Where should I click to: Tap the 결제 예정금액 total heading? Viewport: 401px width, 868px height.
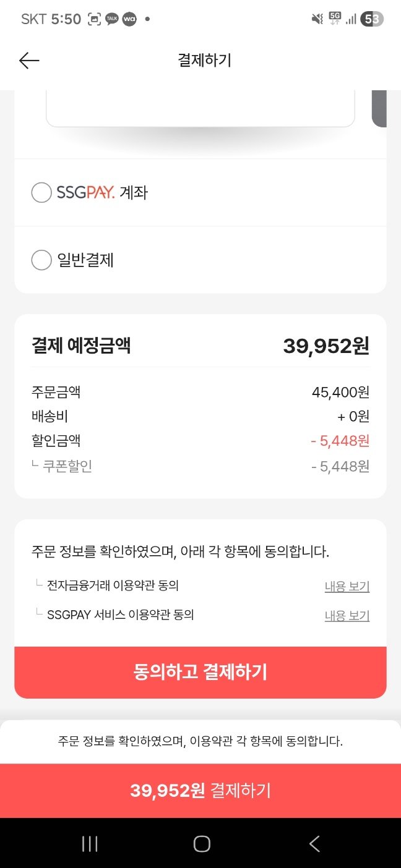point(81,346)
